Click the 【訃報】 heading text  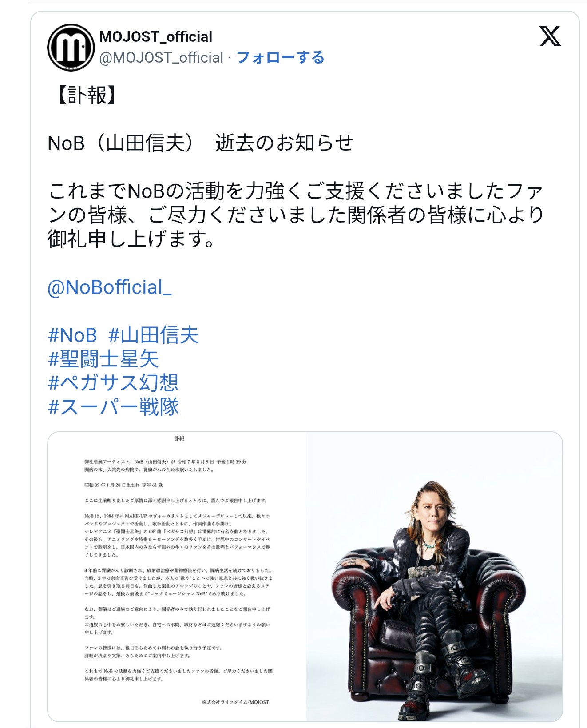click(87, 95)
